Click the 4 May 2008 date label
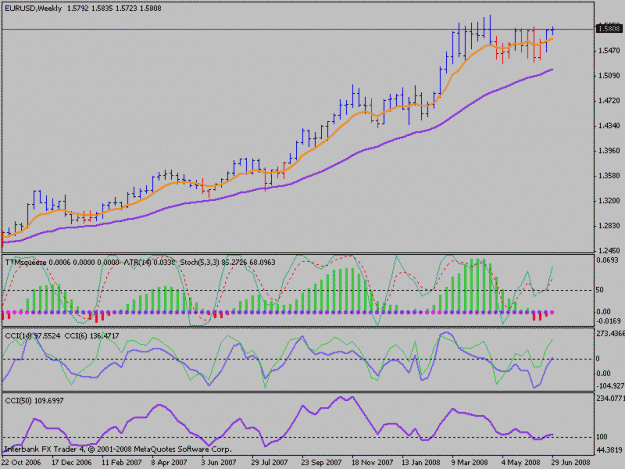This screenshot has width=625, height=469. click(521, 463)
